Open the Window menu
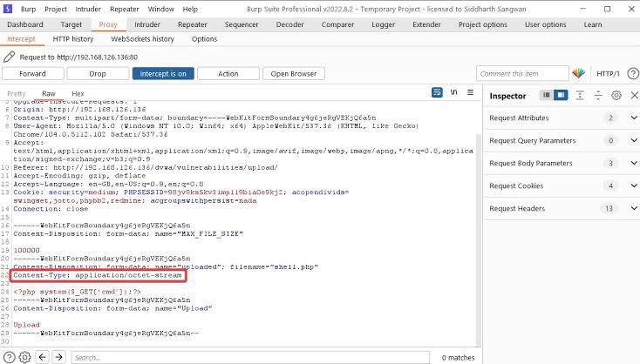Image resolution: width=640 pixels, height=364 pixels. (x=160, y=9)
